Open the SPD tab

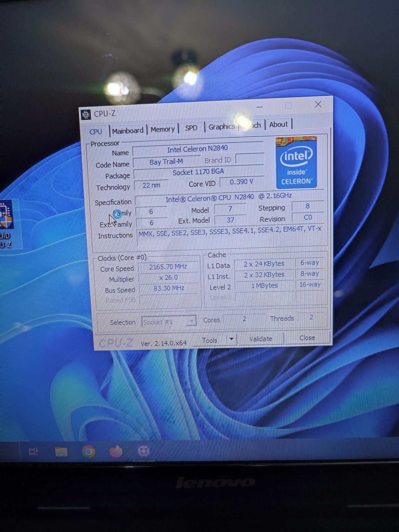pos(191,128)
